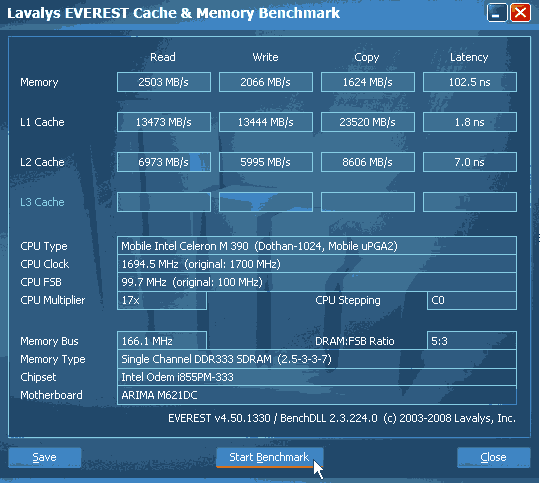Click the Memory Bus label

point(49,341)
